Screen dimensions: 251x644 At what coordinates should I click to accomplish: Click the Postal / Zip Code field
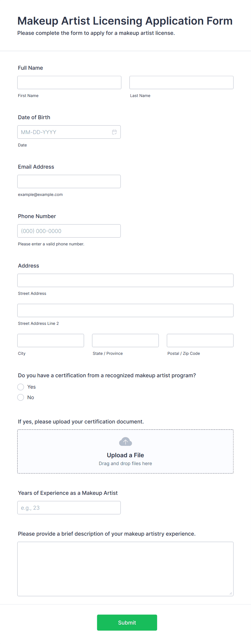coord(200,340)
